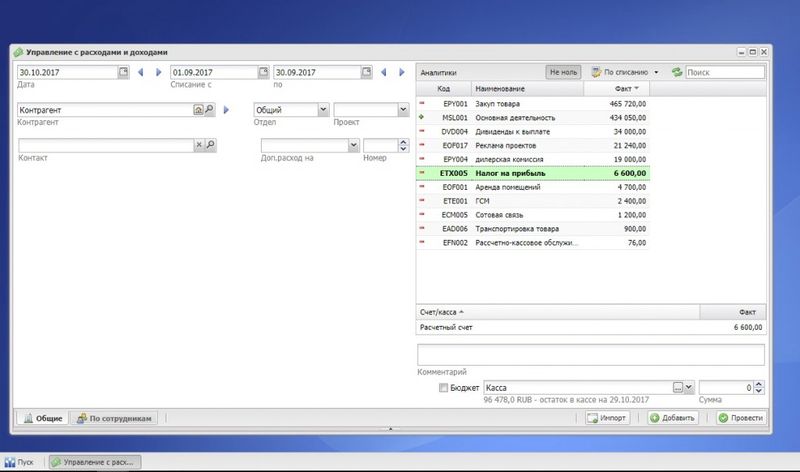This screenshot has width=800, height=472.
Task: Click the green refresh icon near Поиск
Action: pos(677,72)
